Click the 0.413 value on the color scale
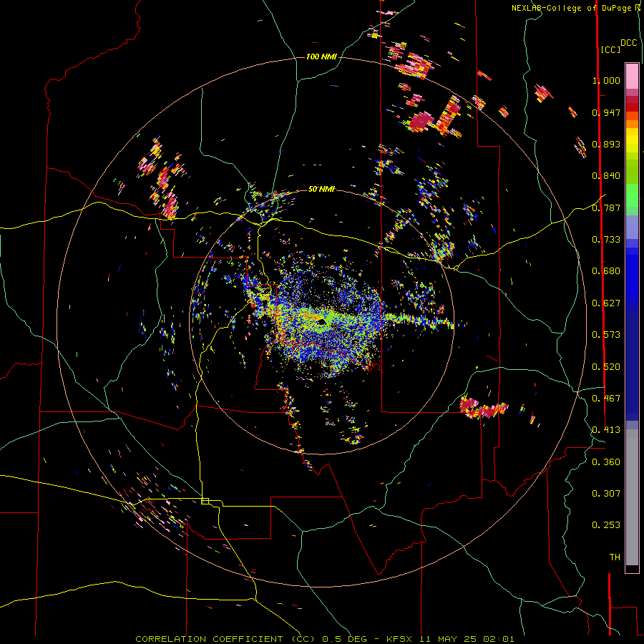Viewport: 644px width, 644px height. 606,430
